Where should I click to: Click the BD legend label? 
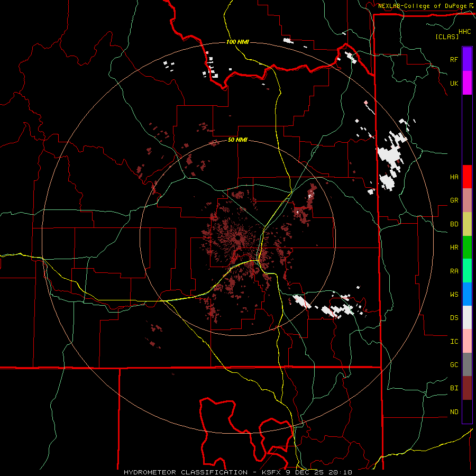pos(454,224)
